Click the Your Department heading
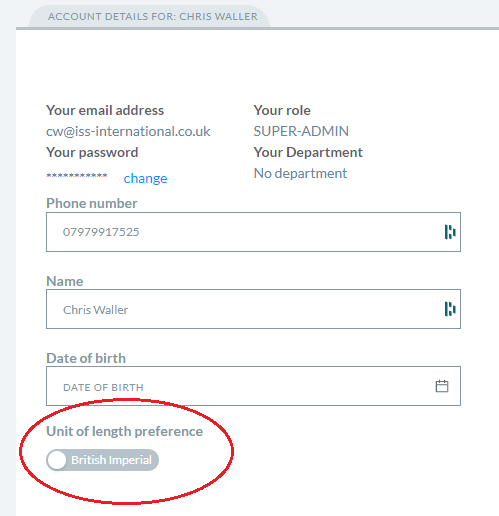Viewport: 499px width, 516px height. point(308,152)
